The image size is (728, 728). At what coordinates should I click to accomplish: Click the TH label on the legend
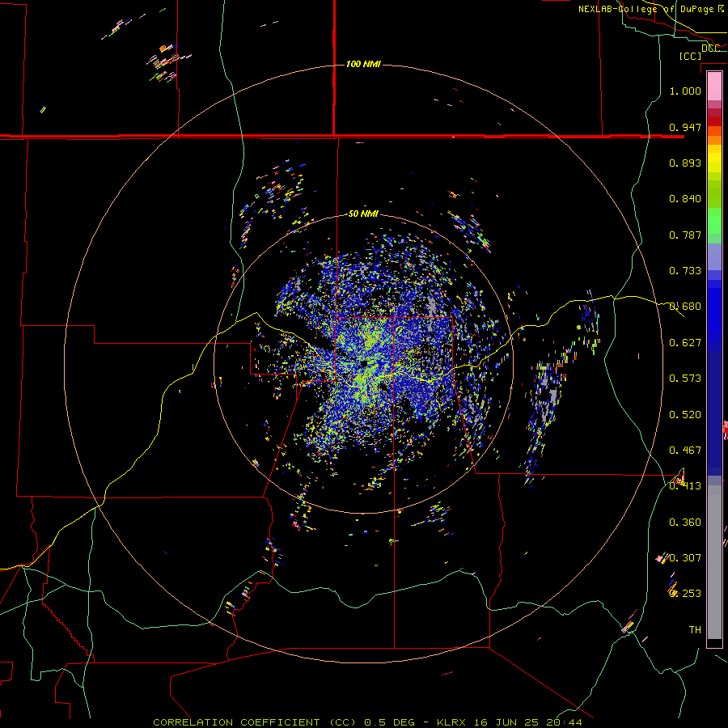(x=695, y=630)
